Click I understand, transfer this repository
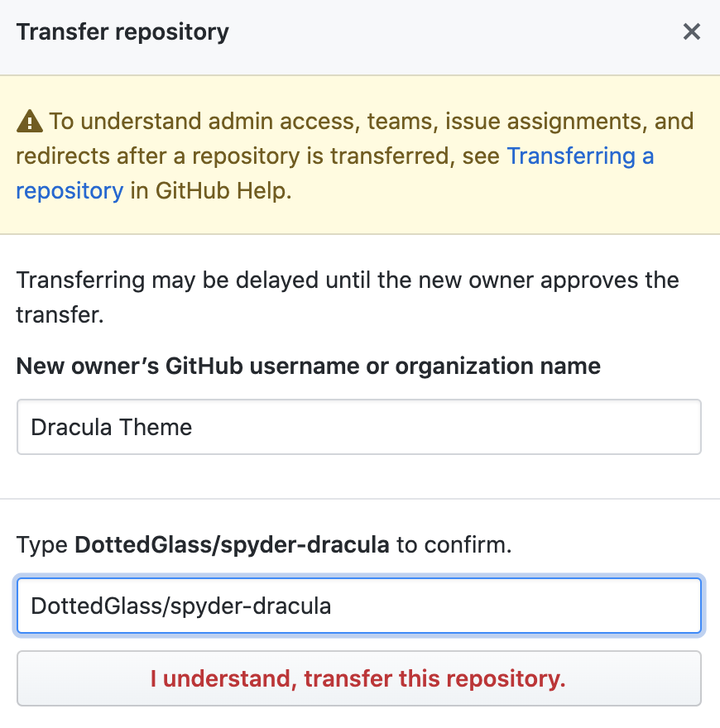 pos(359,678)
